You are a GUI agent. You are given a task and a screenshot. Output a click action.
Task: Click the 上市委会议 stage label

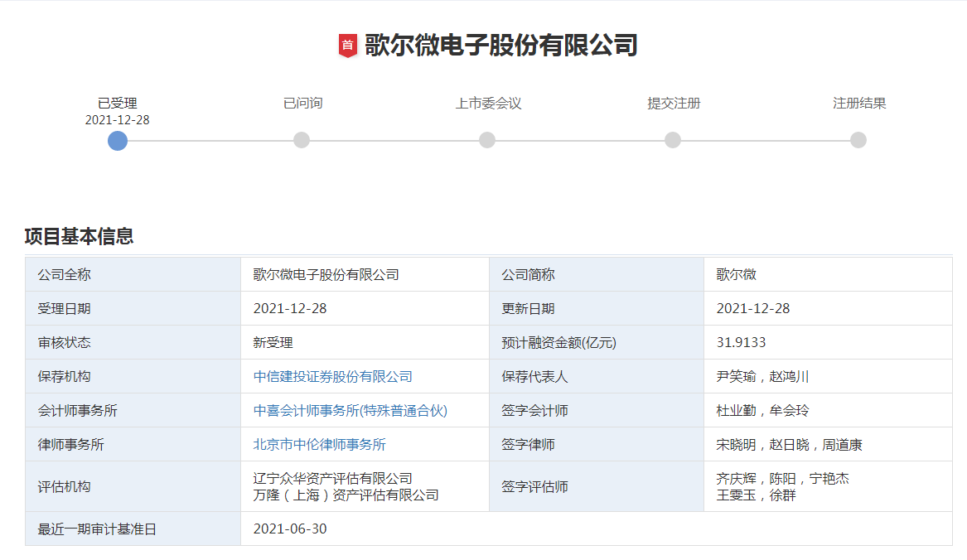pos(488,104)
